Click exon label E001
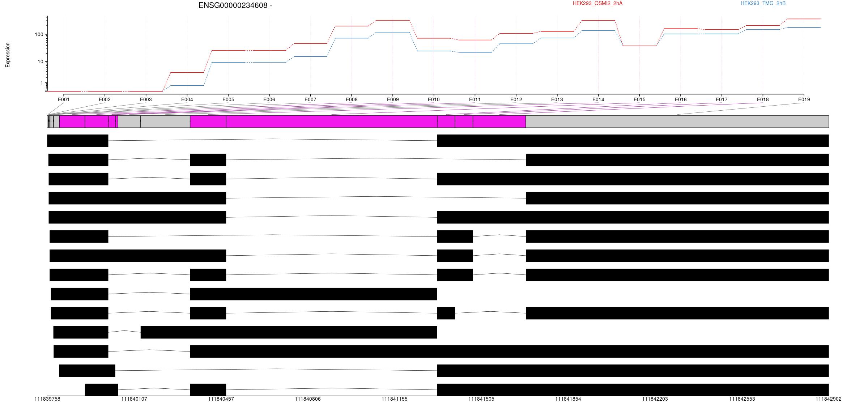The height and width of the screenshot is (405, 868). tap(64, 99)
